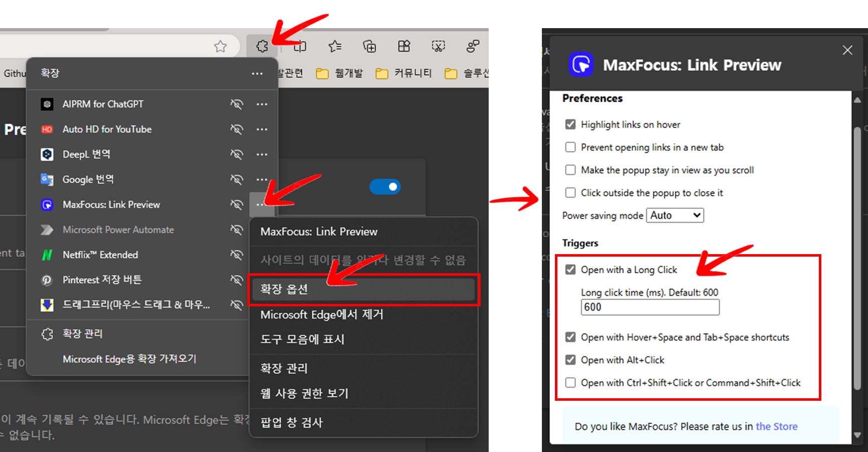Toggle toolbar visibility for MaxFocus: Link Preview
The width and height of the screenshot is (868, 452).
pyautogui.click(x=237, y=204)
